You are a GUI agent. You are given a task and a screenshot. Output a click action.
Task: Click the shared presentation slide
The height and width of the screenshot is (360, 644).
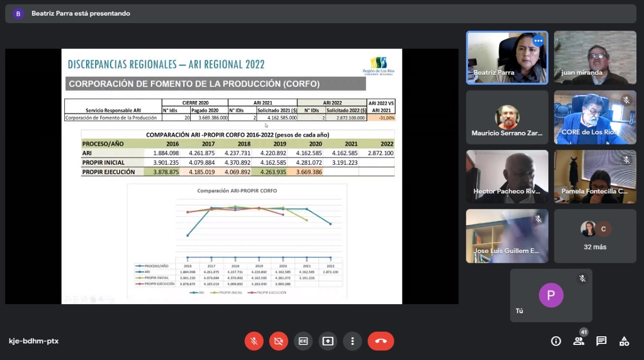231,176
